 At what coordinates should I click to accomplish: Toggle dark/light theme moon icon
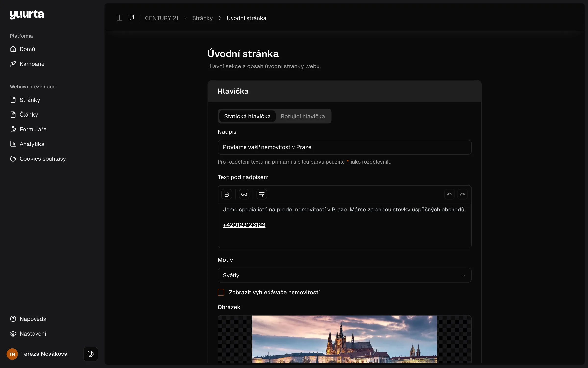(91, 354)
